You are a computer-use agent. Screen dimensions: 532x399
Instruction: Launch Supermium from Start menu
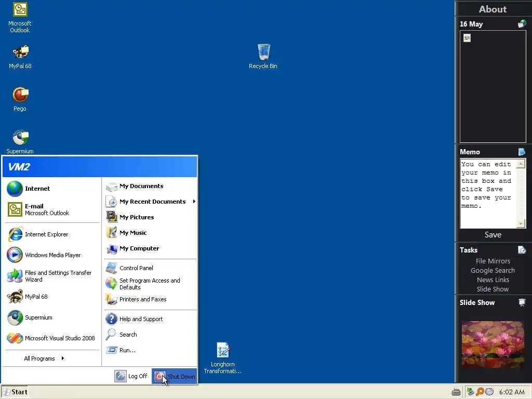click(x=51, y=317)
